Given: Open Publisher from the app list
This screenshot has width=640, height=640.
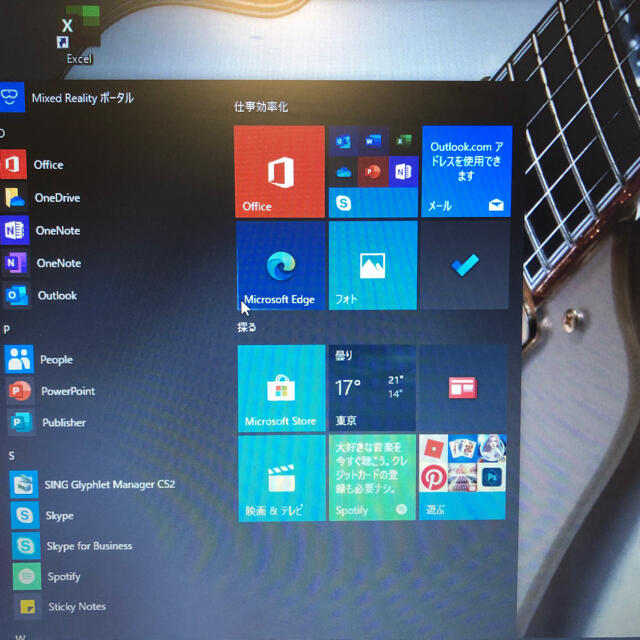Looking at the screenshot, I should (47, 422).
